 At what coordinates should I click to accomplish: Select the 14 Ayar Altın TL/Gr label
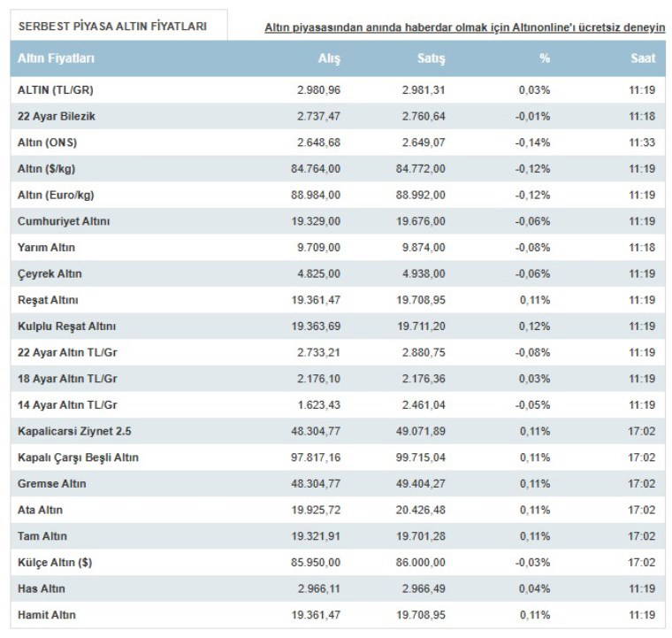[x=67, y=405]
